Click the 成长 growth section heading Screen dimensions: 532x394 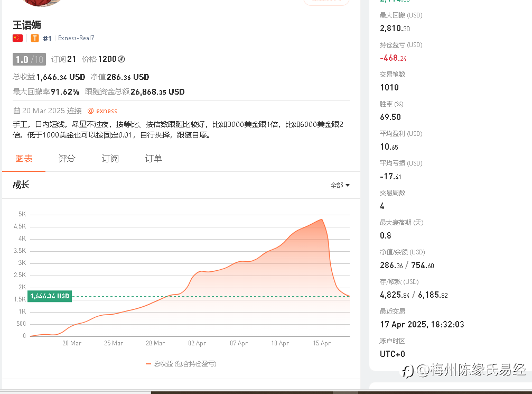(x=21, y=185)
